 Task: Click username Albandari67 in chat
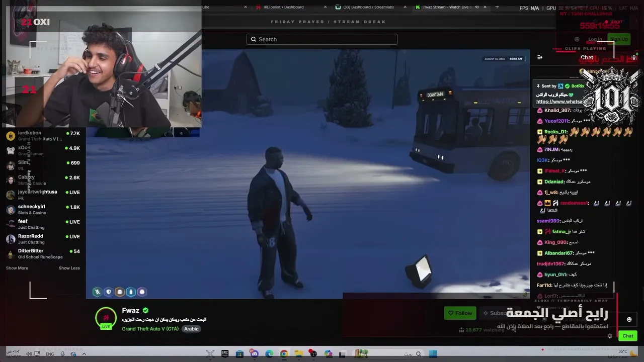[559, 253]
